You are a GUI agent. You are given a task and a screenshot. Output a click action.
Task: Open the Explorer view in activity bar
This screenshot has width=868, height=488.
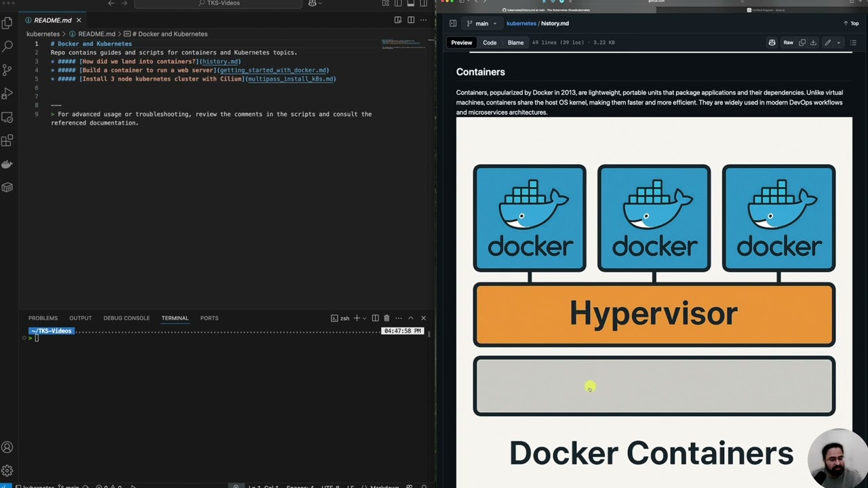[7, 23]
